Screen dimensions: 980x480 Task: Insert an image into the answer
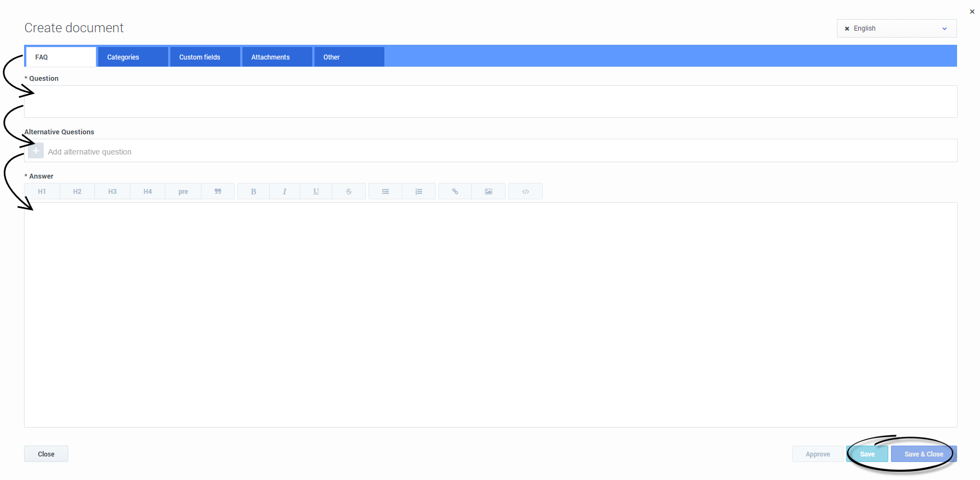[x=489, y=192]
